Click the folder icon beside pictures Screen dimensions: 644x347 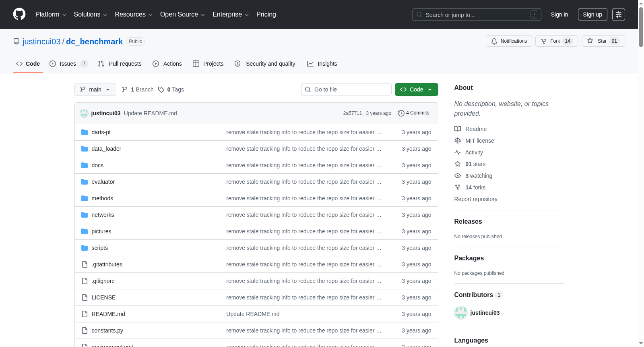pos(85,231)
